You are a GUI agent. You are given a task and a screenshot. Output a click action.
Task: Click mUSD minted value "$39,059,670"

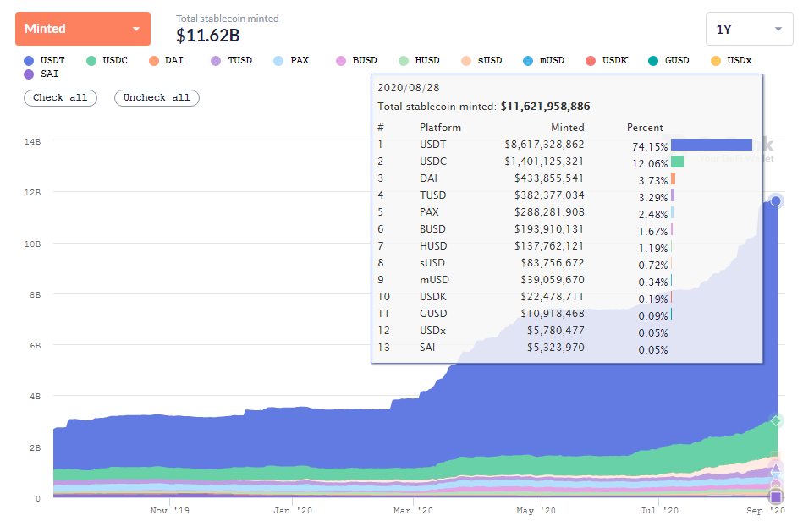pos(553,280)
